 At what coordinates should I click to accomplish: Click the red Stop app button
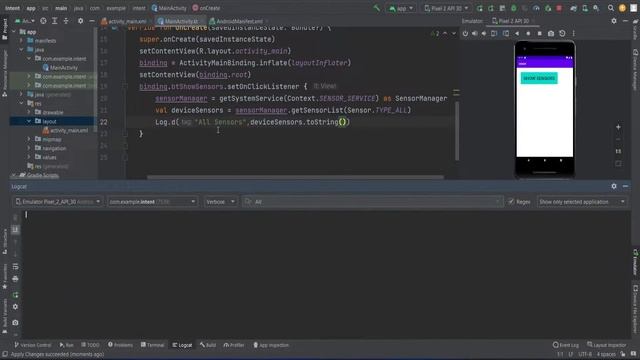(559, 8)
